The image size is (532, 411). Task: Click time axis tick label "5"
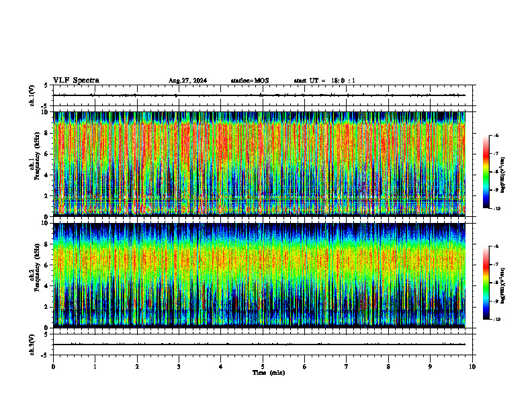263,367
